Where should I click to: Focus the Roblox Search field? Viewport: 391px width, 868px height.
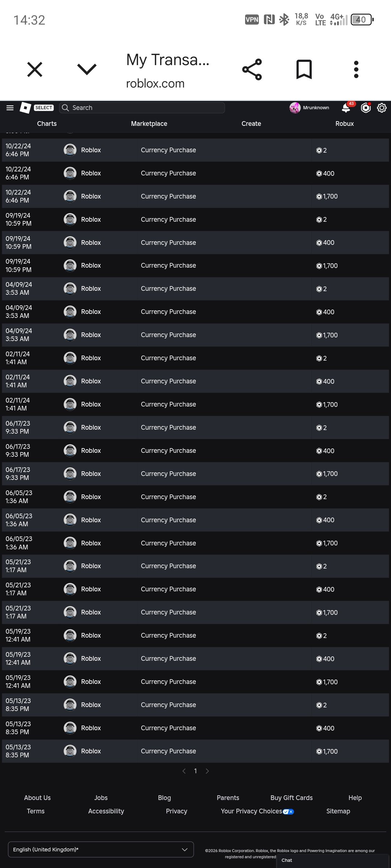pyautogui.click(x=142, y=108)
